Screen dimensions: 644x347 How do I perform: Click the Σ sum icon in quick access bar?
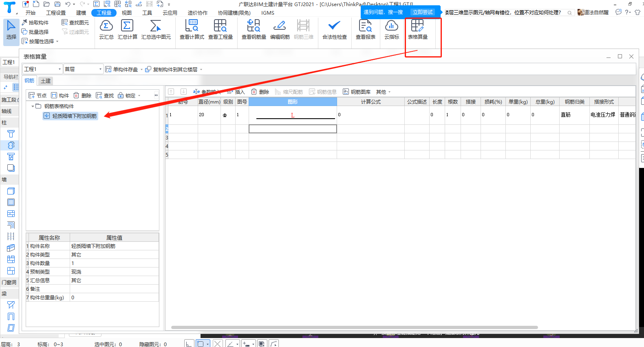[x=96, y=4]
